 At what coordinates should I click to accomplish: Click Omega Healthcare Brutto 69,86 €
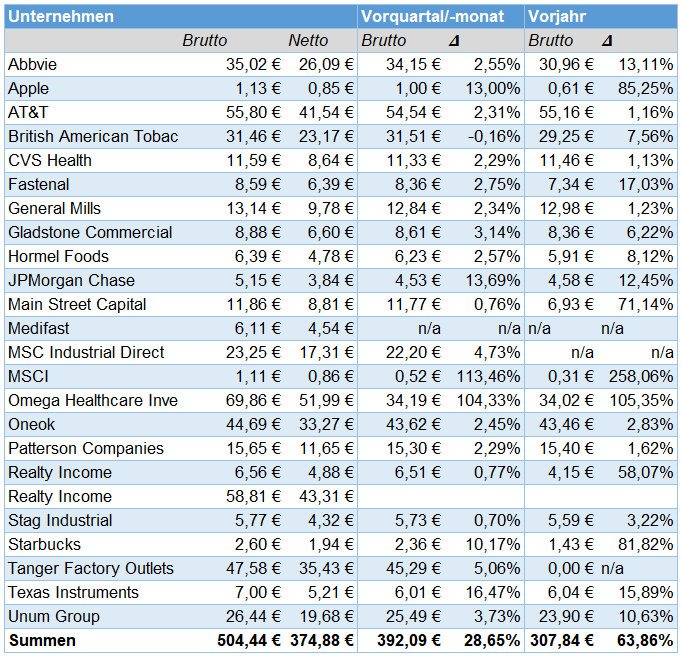pyautogui.click(x=253, y=400)
